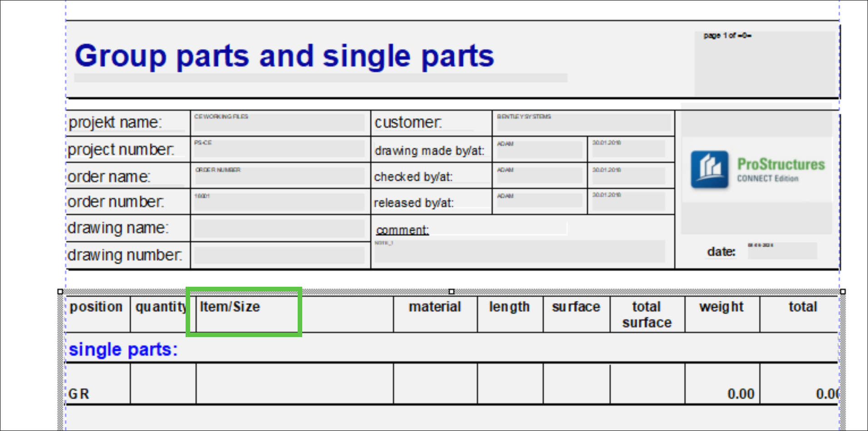Select the "Group parts and single parts" title

point(284,56)
